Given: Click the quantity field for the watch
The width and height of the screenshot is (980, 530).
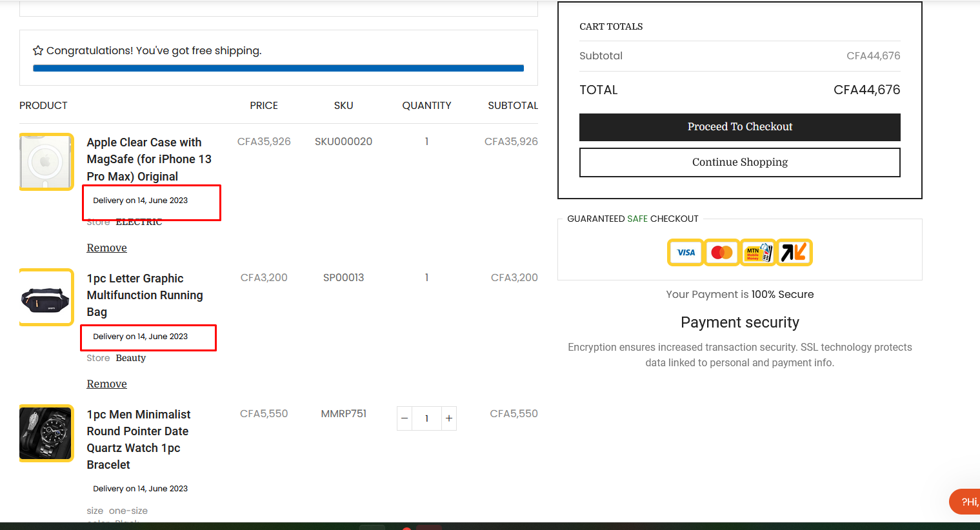Looking at the screenshot, I should coord(426,418).
